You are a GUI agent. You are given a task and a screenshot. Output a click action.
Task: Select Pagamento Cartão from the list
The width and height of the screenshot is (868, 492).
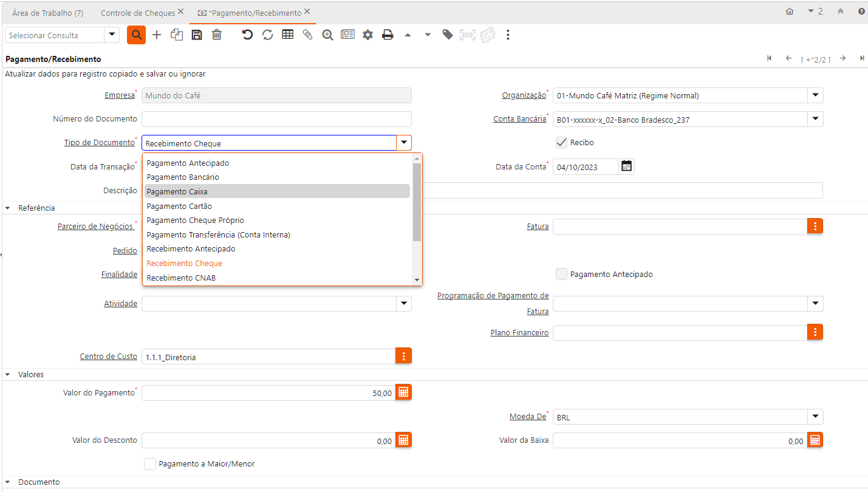(179, 206)
